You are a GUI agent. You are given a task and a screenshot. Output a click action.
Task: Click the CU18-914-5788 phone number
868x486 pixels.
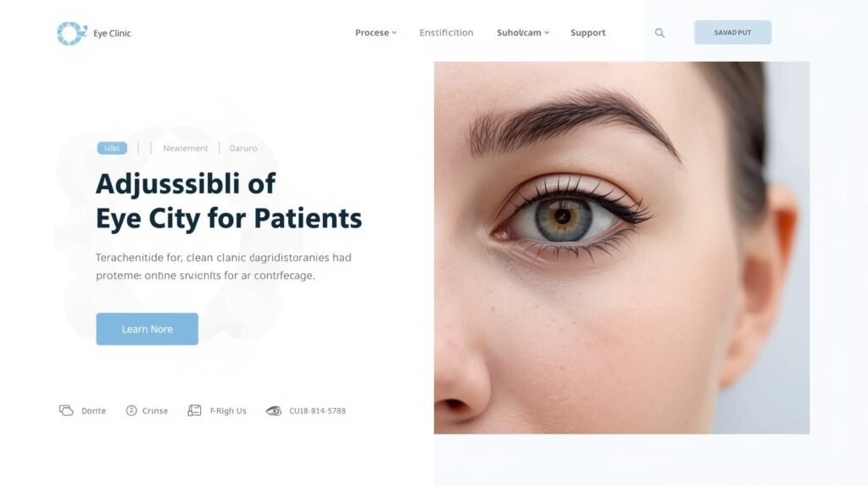click(317, 411)
